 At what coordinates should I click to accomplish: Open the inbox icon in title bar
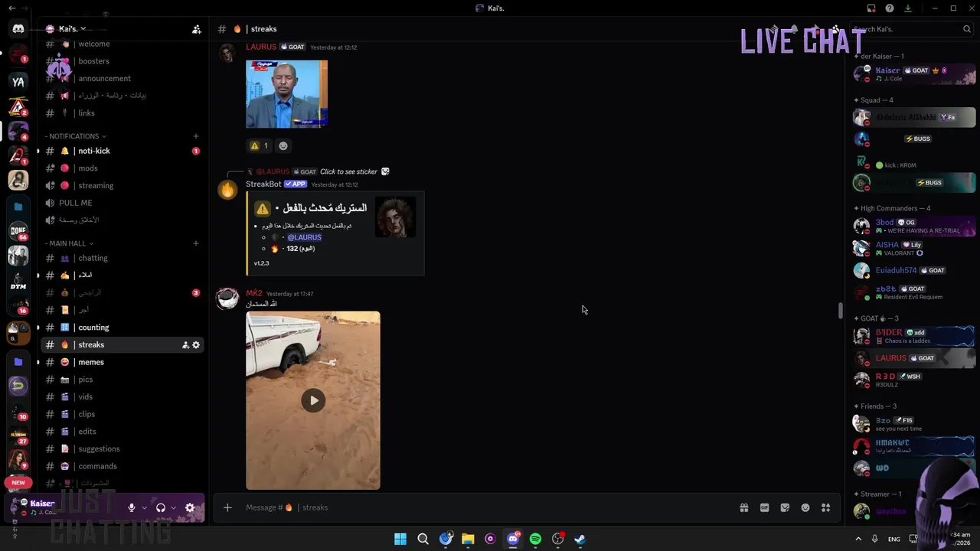click(x=871, y=8)
